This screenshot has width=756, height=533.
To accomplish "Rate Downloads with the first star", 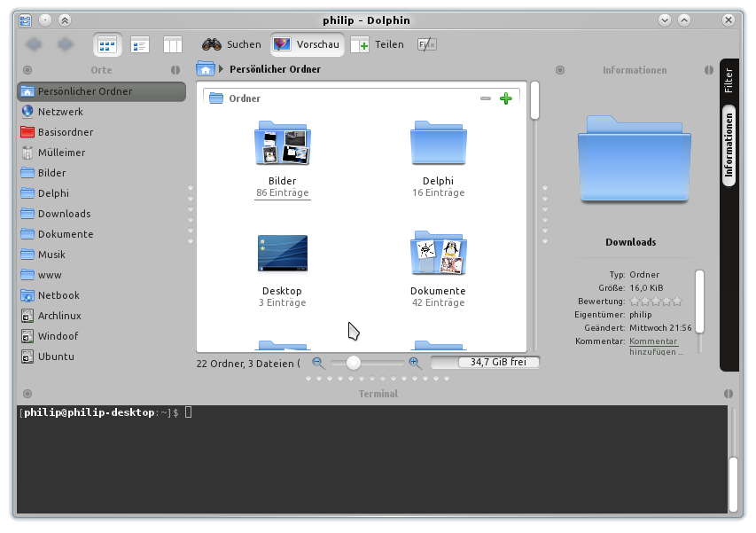I will (635, 302).
